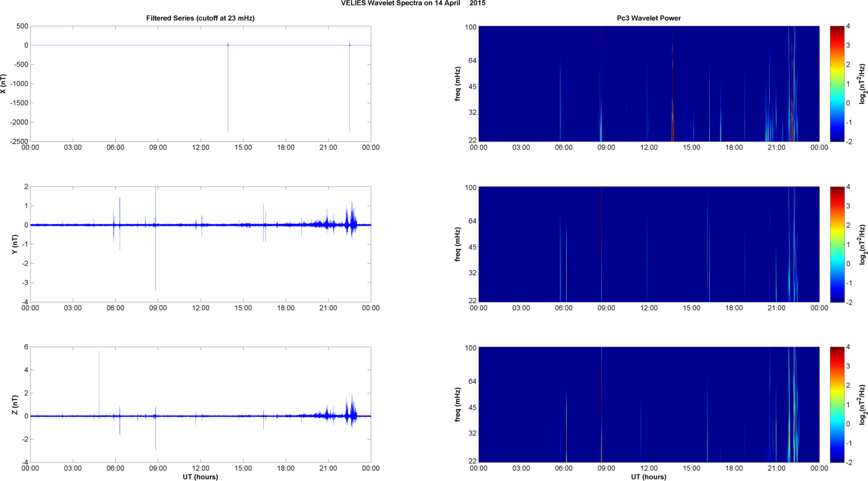Select the "Pc3 Wavelet Power" heading

coord(649,18)
